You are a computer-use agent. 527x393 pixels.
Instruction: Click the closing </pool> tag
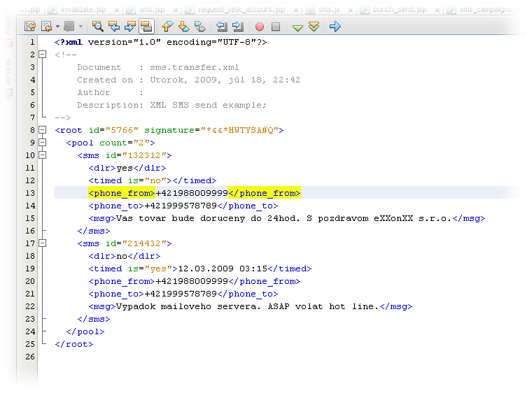(x=85, y=332)
